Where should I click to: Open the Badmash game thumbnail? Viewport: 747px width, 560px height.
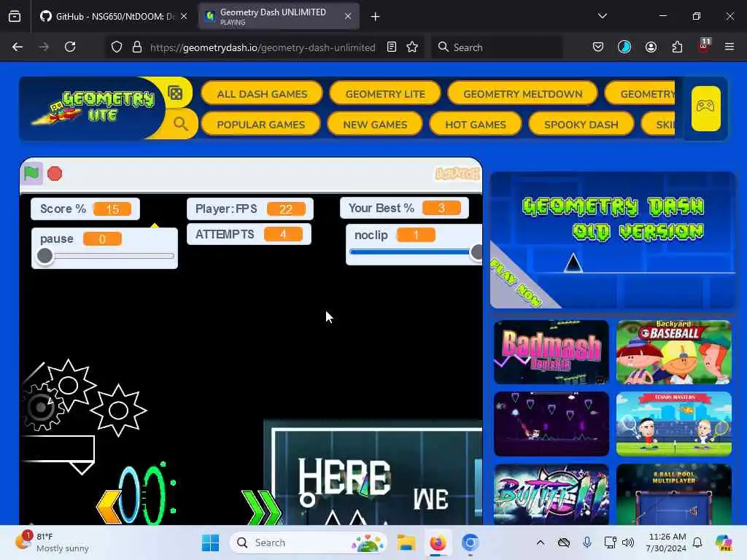pos(551,352)
